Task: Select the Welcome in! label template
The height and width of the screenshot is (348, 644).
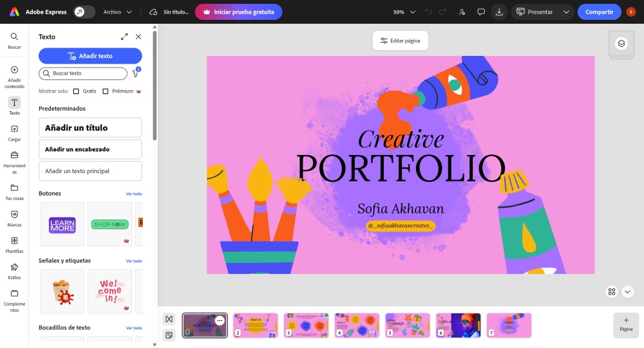Action: [109, 291]
